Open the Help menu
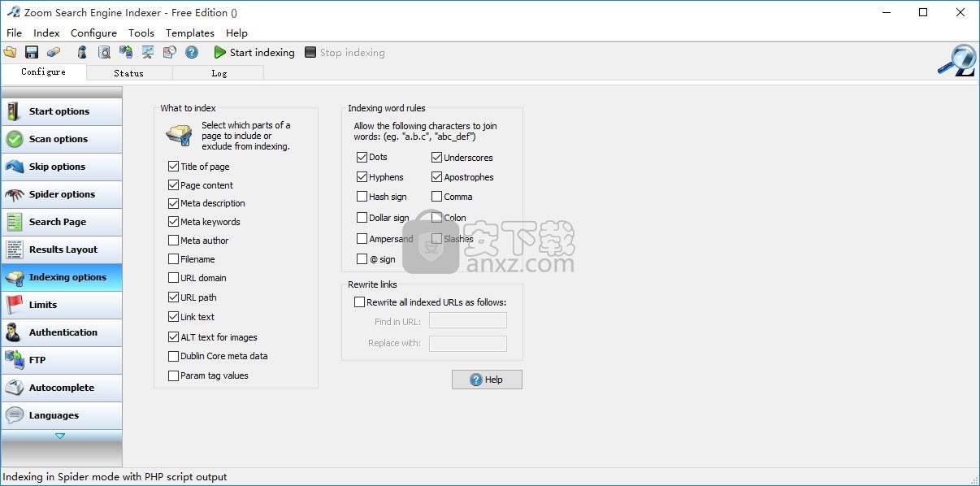Image resolution: width=980 pixels, height=486 pixels. (x=236, y=33)
